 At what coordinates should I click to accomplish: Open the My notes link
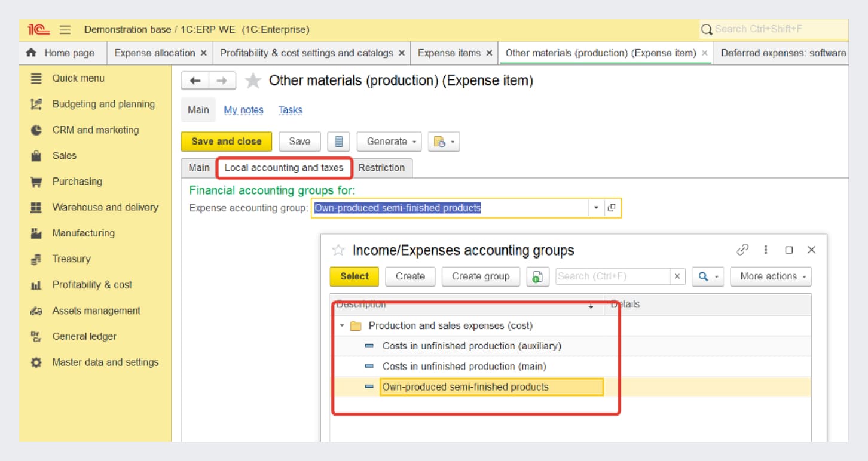[243, 110]
